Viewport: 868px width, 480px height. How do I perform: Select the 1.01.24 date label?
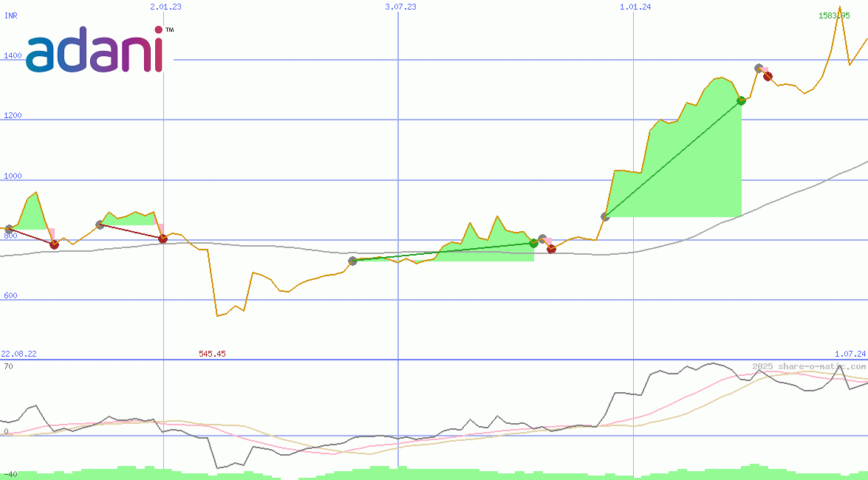(x=635, y=7)
